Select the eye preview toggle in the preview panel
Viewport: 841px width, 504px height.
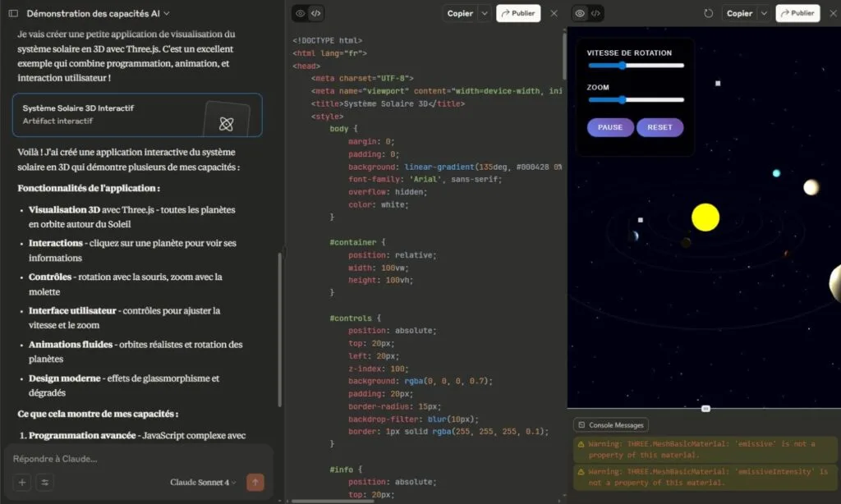click(580, 13)
